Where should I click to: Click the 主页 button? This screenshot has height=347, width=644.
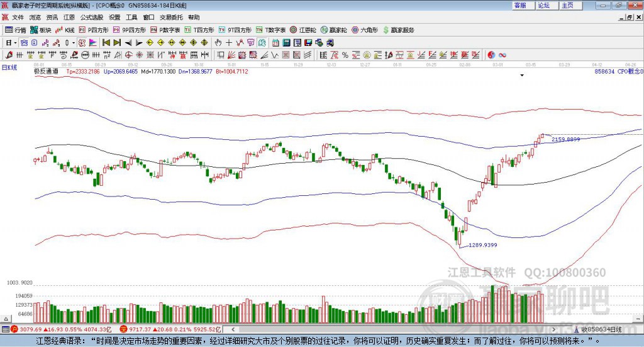[x=570, y=5]
